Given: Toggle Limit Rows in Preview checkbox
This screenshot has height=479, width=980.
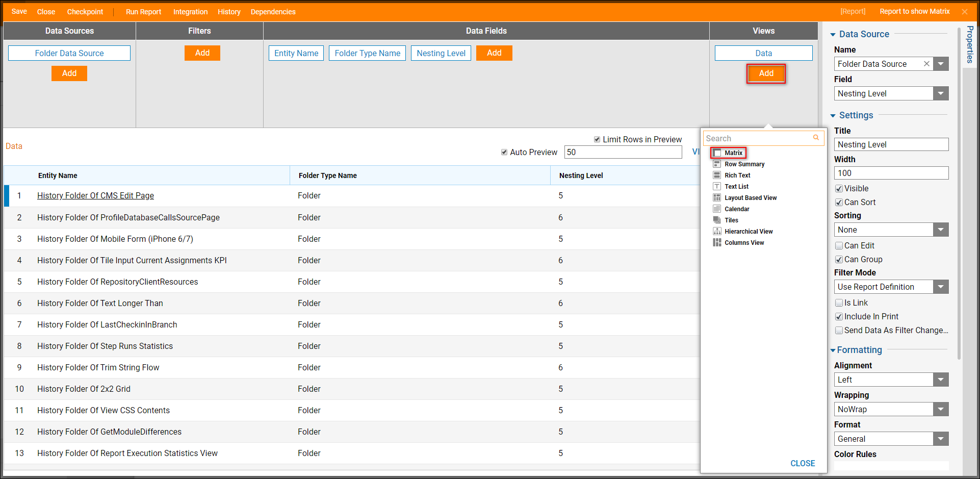Looking at the screenshot, I should 597,139.
